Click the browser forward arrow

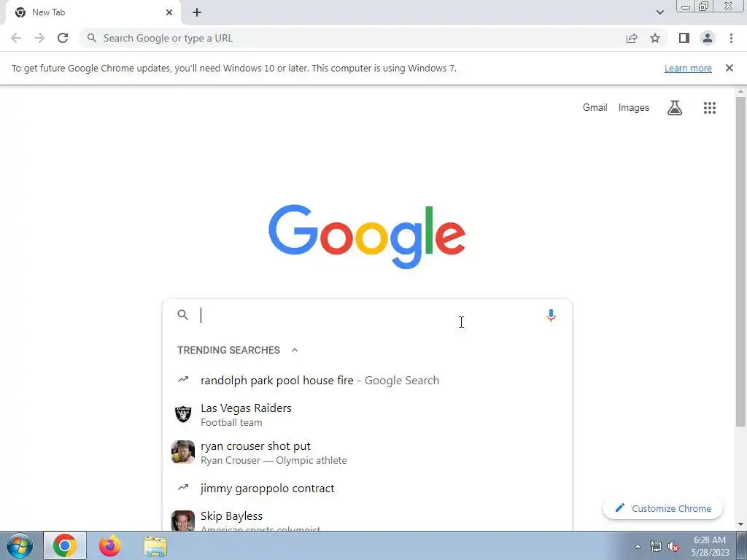point(39,38)
